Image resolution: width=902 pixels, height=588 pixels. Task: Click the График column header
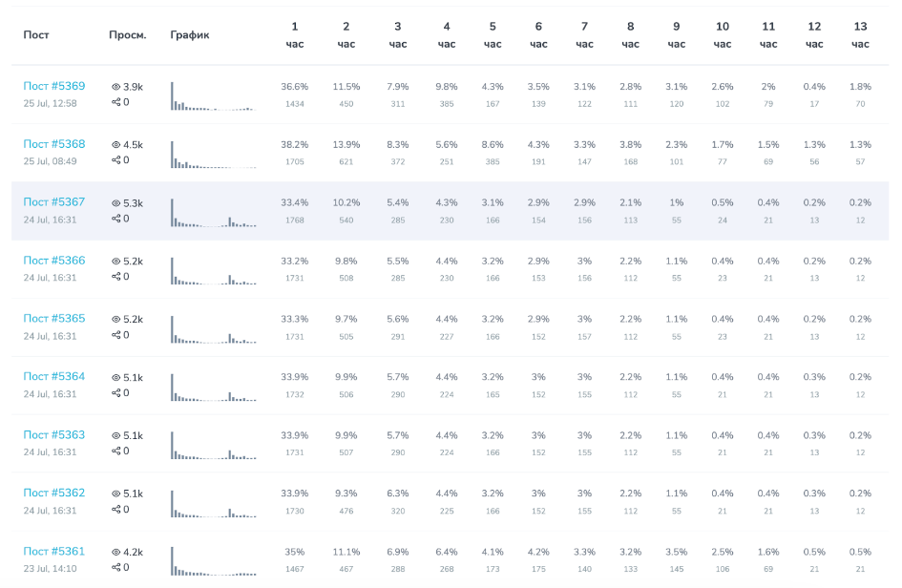190,34
